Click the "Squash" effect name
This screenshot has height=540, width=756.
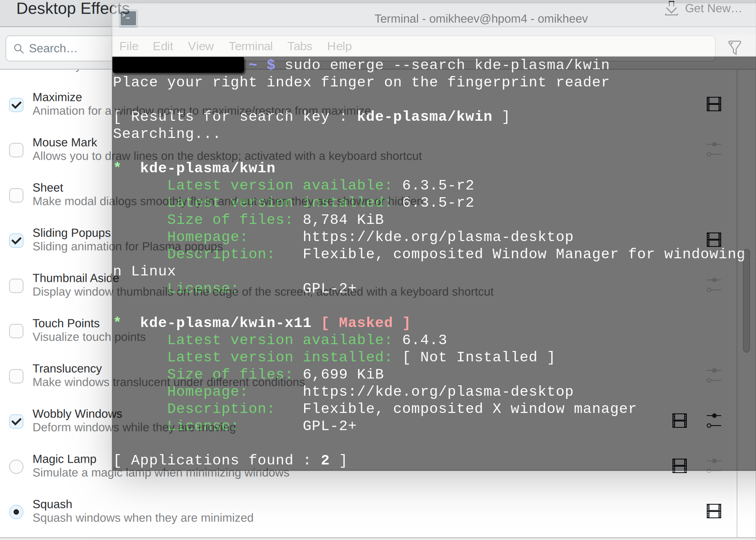(x=52, y=504)
